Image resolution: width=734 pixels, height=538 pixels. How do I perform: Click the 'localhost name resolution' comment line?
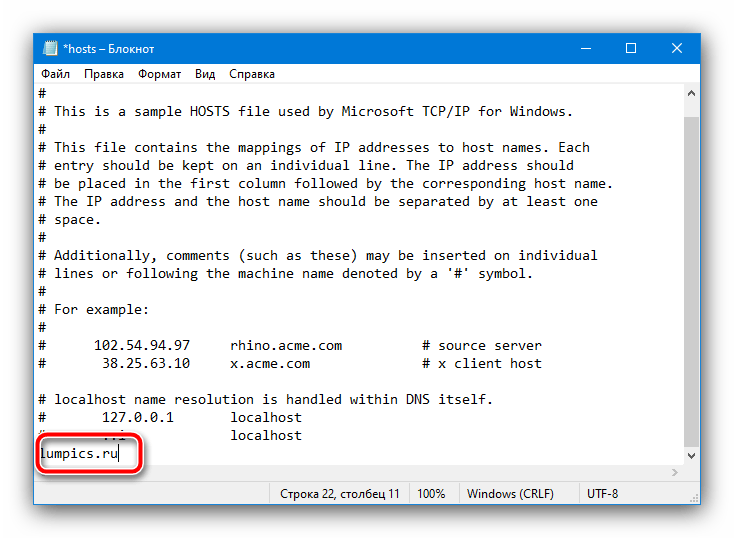266,399
